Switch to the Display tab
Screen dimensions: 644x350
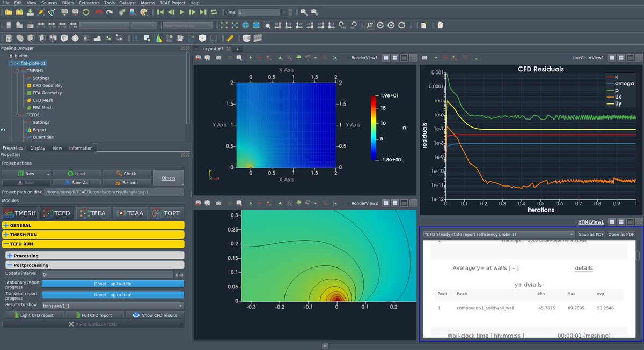coord(38,148)
